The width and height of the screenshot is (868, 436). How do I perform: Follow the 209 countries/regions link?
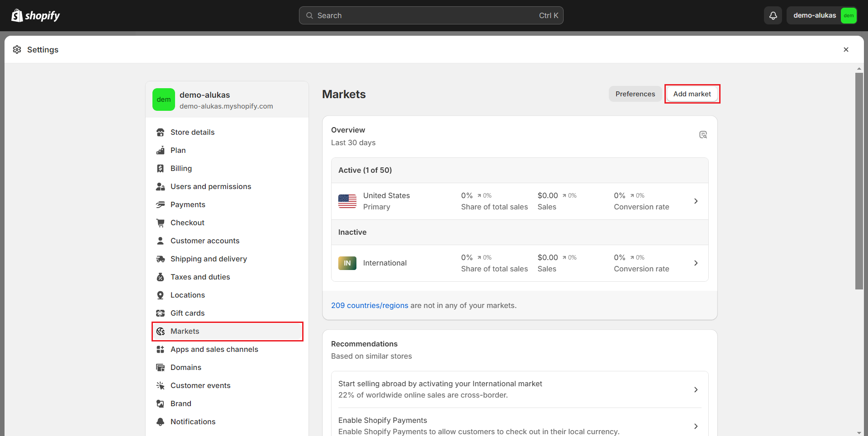pos(370,306)
